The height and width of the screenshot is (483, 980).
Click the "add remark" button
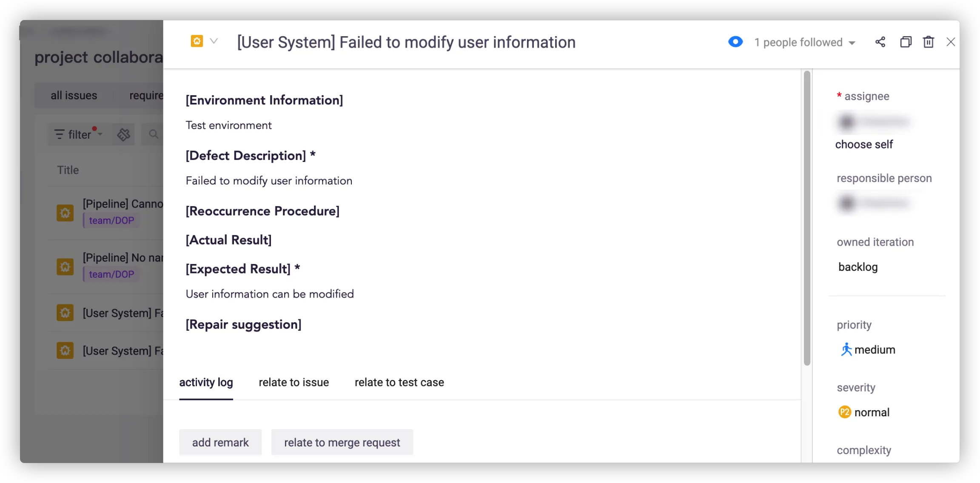tap(220, 442)
